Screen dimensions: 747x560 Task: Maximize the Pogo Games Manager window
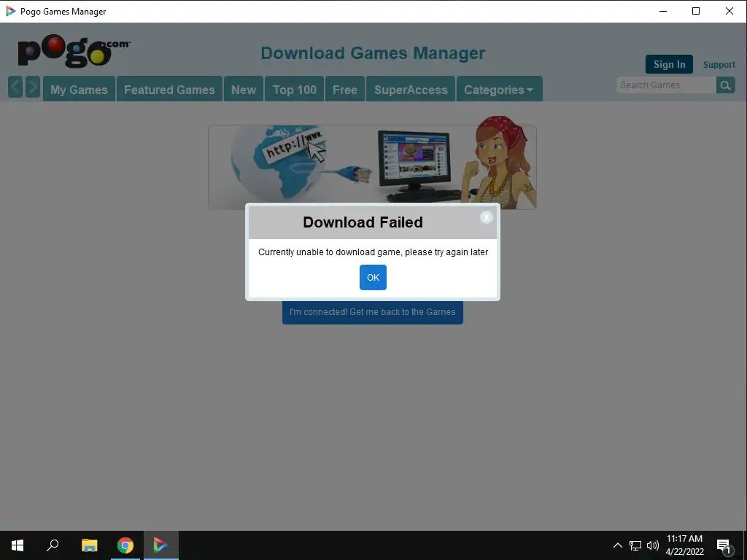click(x=695, y=11)
